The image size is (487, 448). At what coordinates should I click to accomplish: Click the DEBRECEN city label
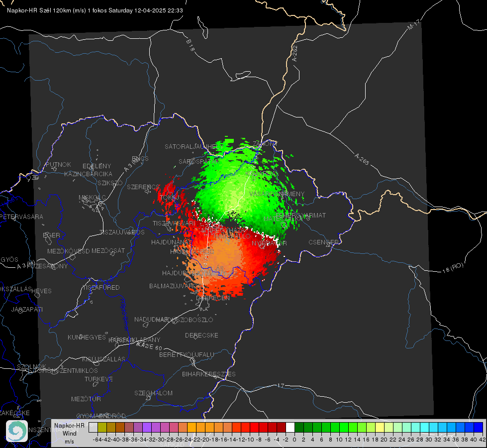coord(213,298)
